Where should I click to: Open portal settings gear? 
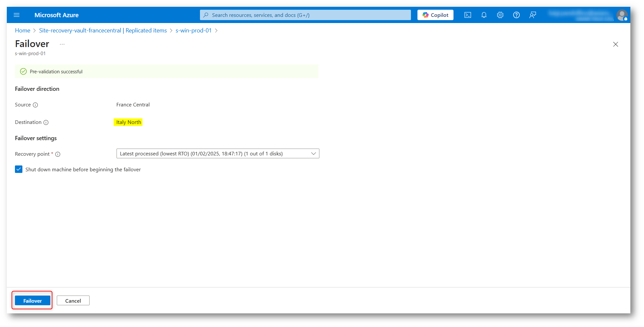coord(500,15)
